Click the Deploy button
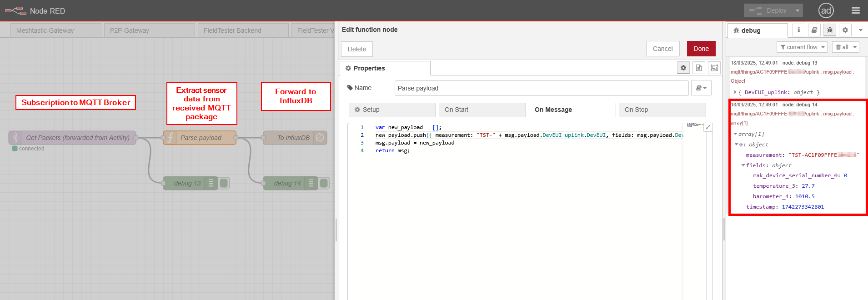The height and width of the screenshot is (300, 868). 768,10
